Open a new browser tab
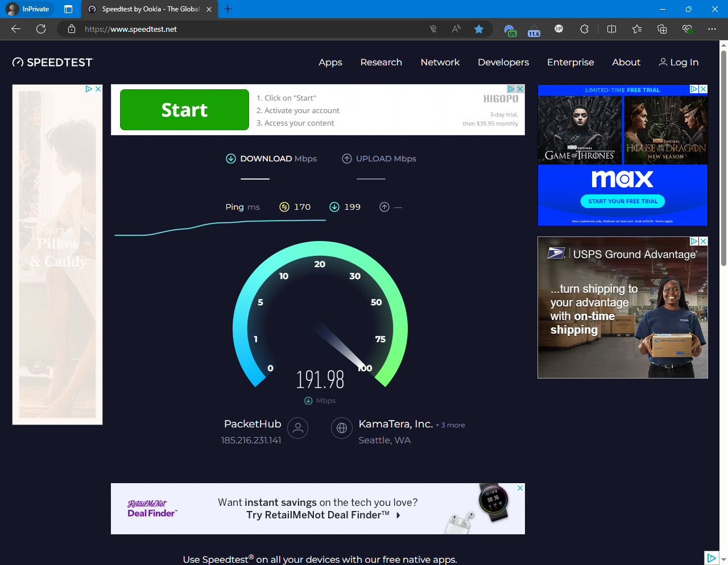Viewport: 728px width, 565px height. pos(227,9)
